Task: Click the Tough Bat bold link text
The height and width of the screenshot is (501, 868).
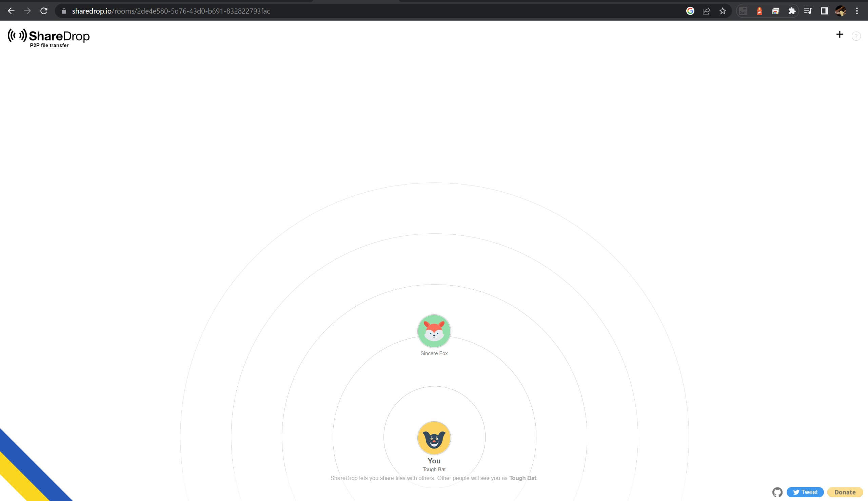Action: [523, 478]
